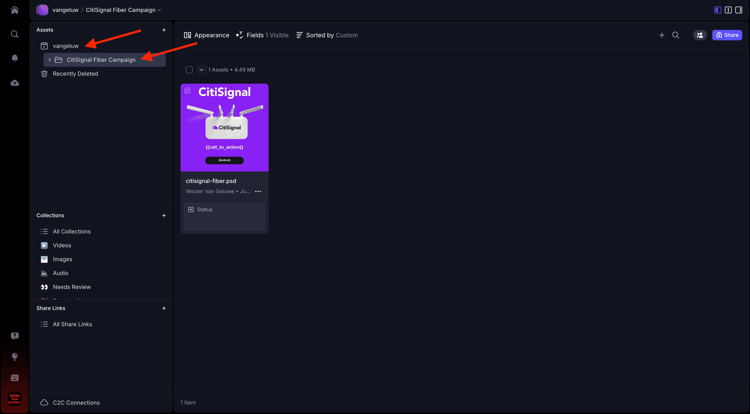Screen dimensions: 750x414
Task: Click the Videos collection icon
Action: 44,245
